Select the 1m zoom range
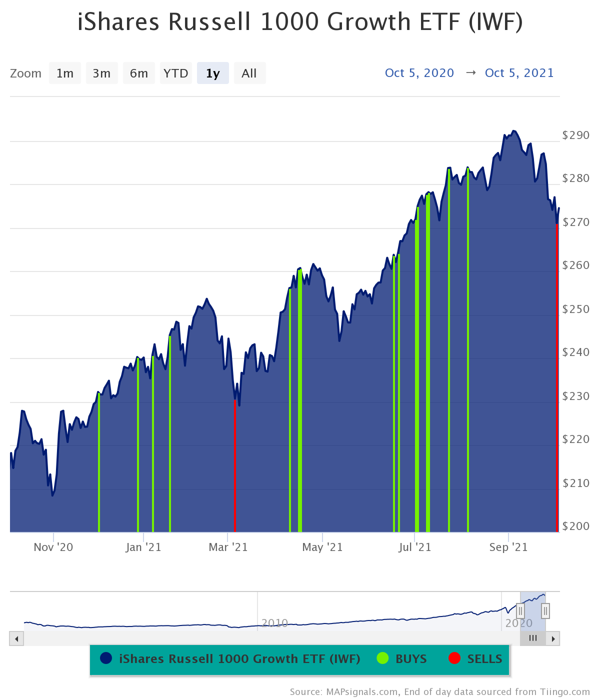 click(x=65, y=73)
